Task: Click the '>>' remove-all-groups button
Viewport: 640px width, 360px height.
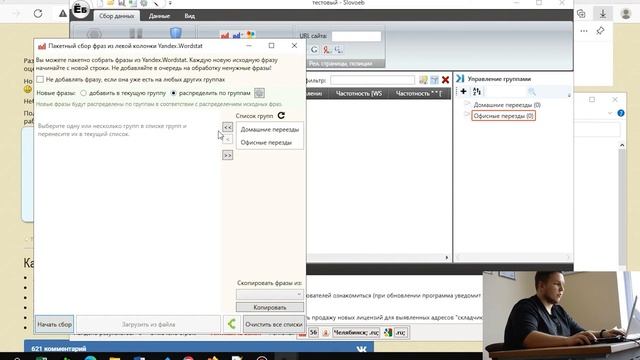Action: tap(227, 155)
